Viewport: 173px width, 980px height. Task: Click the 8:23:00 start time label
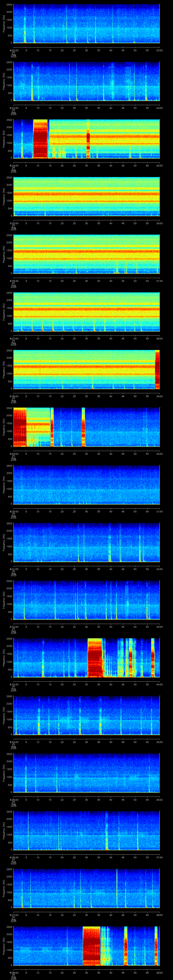point(14,108)
